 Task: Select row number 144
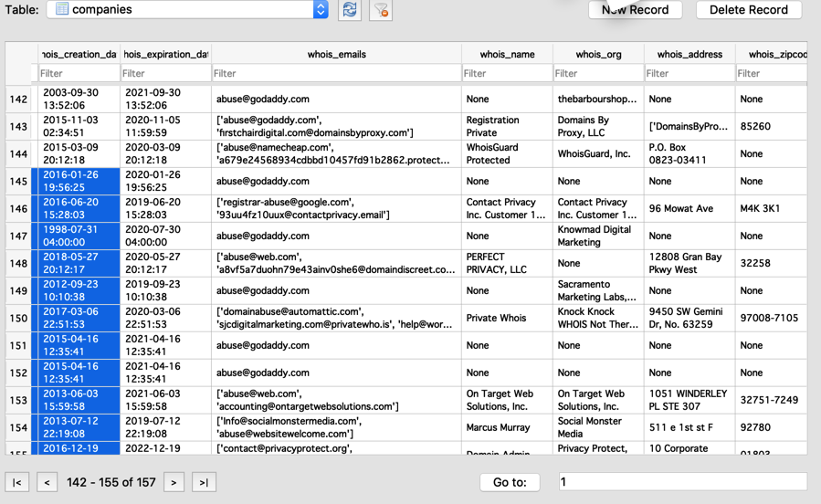(x=18, y=154)
